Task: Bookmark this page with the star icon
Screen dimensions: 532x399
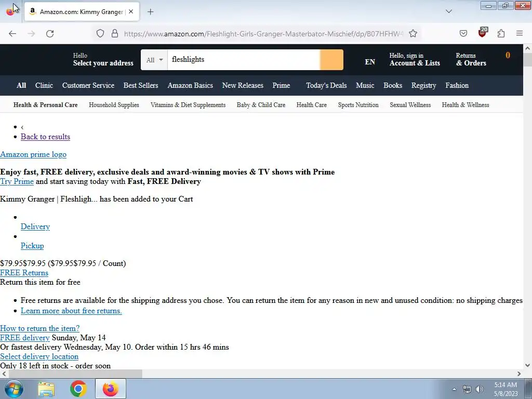Action: point(413,33)
